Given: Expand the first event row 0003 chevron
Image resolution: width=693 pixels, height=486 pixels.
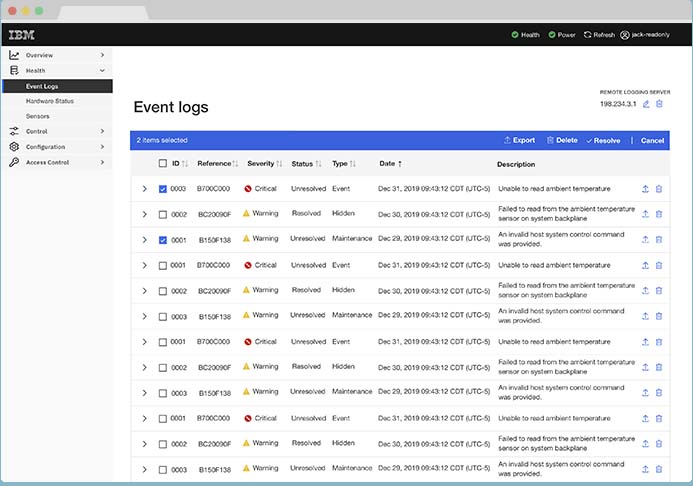Looking at the screenshot, I should click(x=144, y=188).
